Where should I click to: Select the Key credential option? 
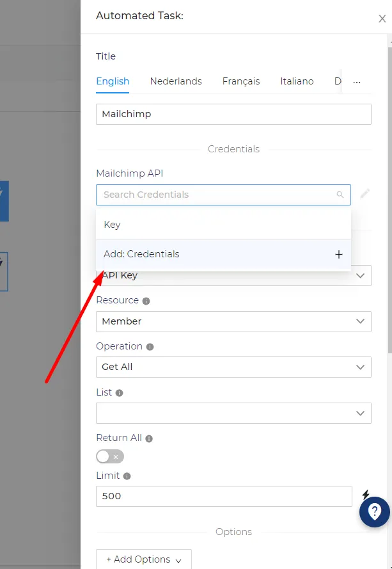[223, 225]
